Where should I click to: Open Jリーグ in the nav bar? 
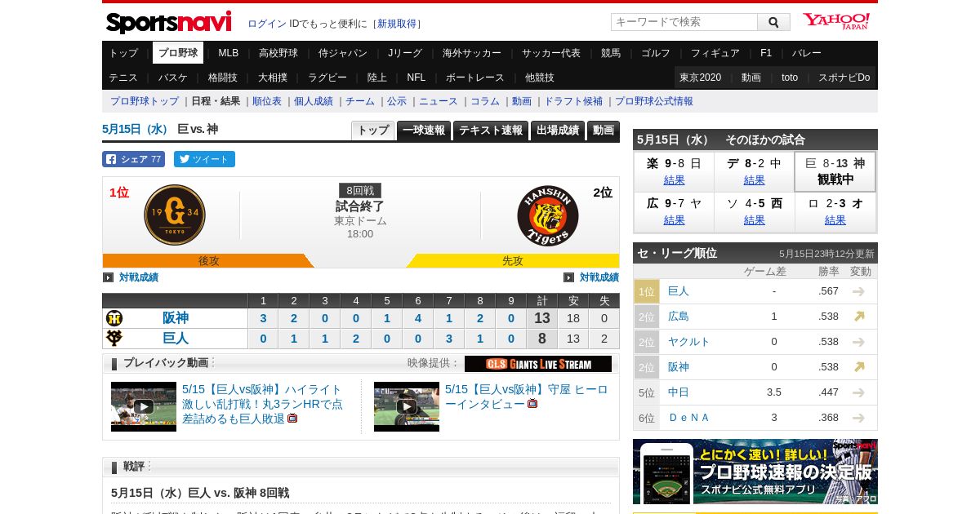click(405, 53)
